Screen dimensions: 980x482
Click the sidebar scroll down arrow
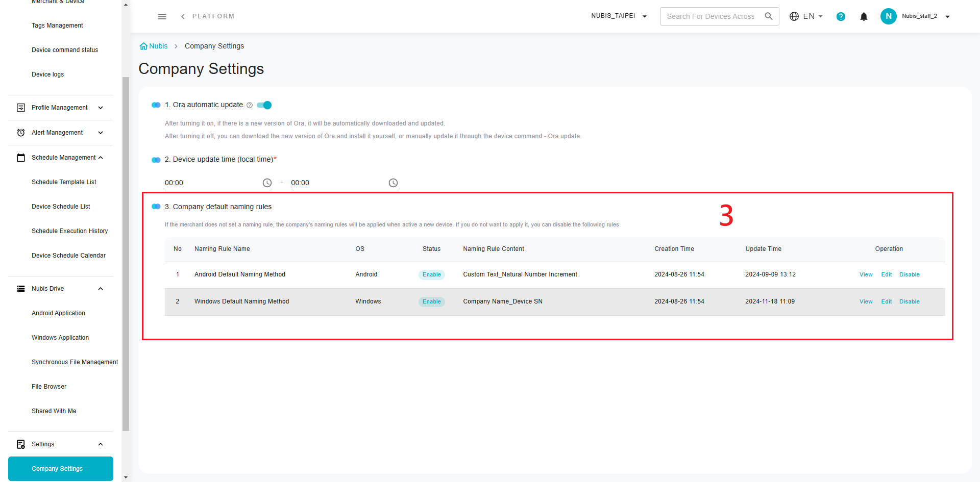click(126, 477)
